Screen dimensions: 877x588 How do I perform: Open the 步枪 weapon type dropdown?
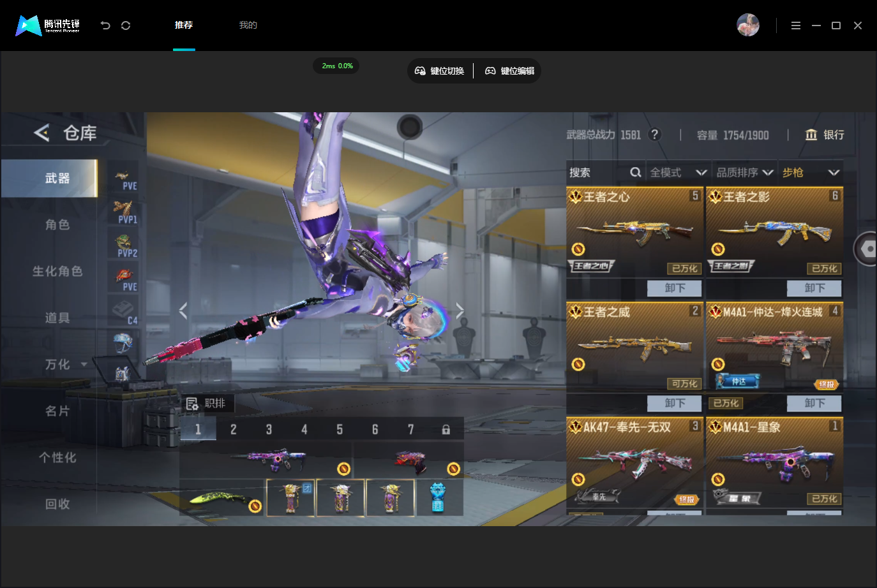[811, 172]
